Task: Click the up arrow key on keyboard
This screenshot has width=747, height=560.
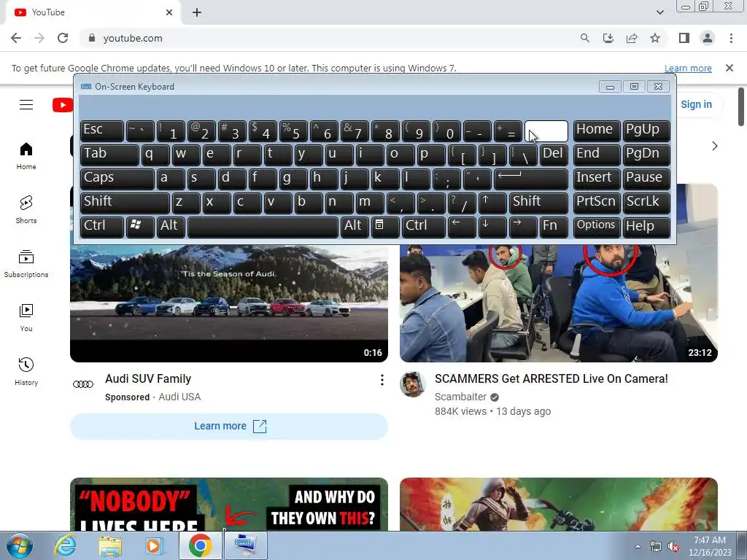Action: coord(492,203)
